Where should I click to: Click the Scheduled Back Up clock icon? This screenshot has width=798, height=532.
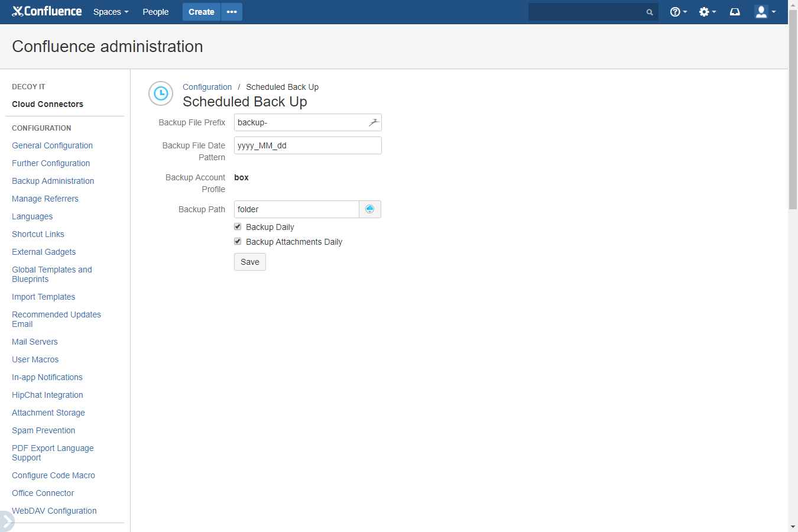tap(161, 93)
